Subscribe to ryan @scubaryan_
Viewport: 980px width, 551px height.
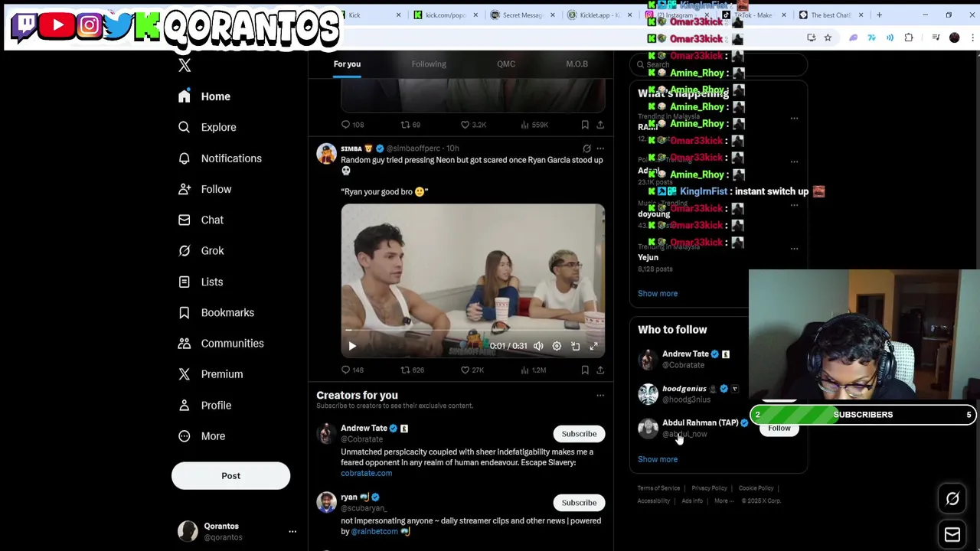pyautogui.click(x=579, y=503)
